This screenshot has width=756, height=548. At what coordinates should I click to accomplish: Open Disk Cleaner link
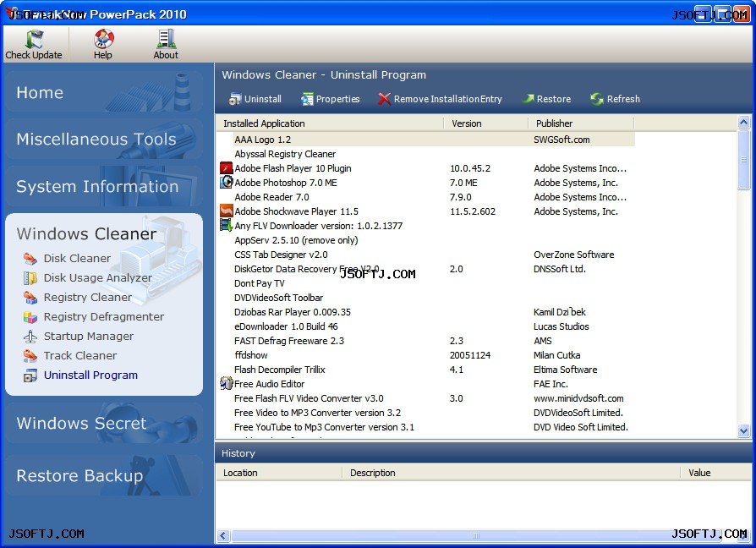[77, 258]
